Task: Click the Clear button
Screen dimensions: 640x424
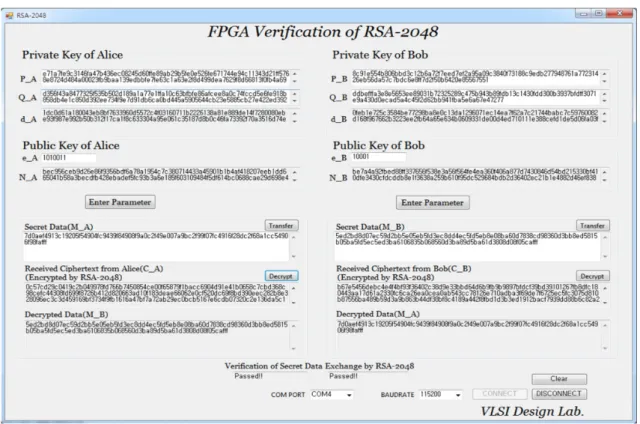Action: [559, 379]
